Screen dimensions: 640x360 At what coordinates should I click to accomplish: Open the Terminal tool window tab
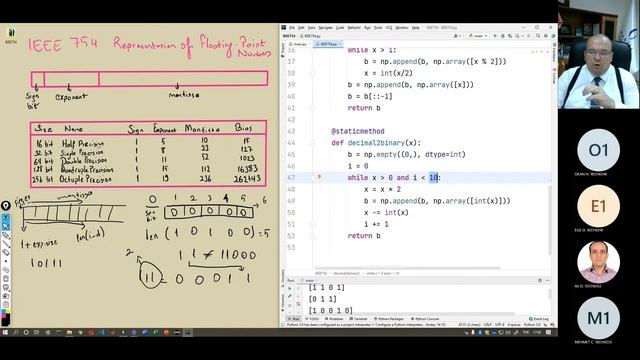click(x=358, y=319)
